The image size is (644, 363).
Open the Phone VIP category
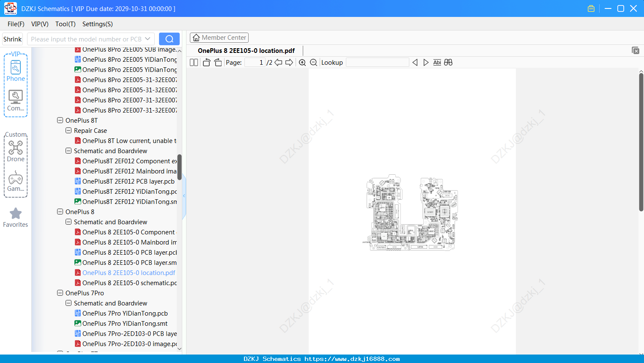[x=16, y=71]
